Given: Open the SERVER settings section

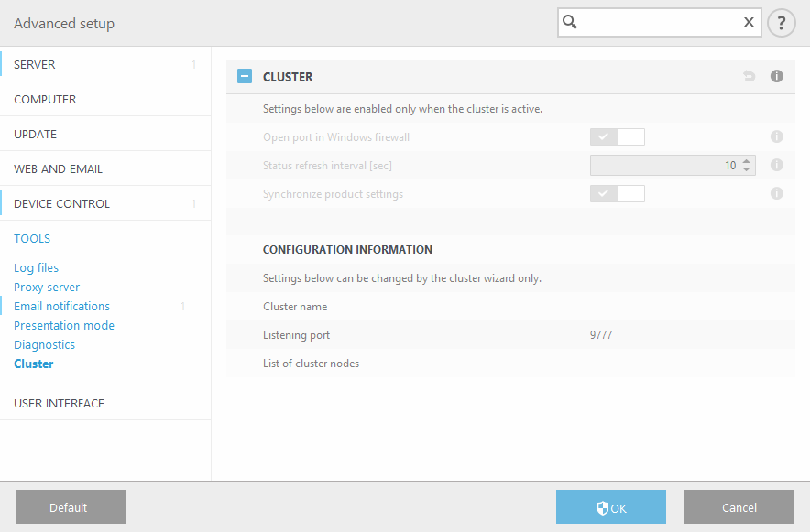Looking at the screenshot, I should click(x=37, y=64).
